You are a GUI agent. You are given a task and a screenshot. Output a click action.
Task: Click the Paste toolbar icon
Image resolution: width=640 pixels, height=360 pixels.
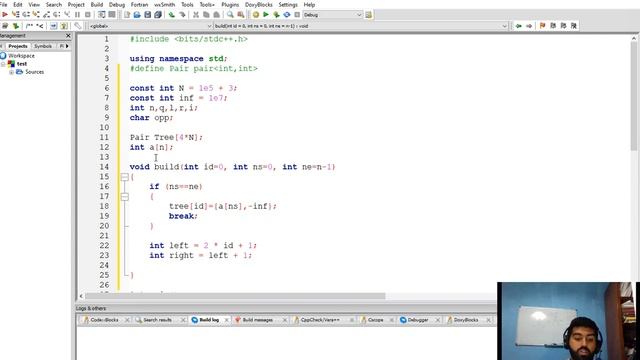(216, 15)
